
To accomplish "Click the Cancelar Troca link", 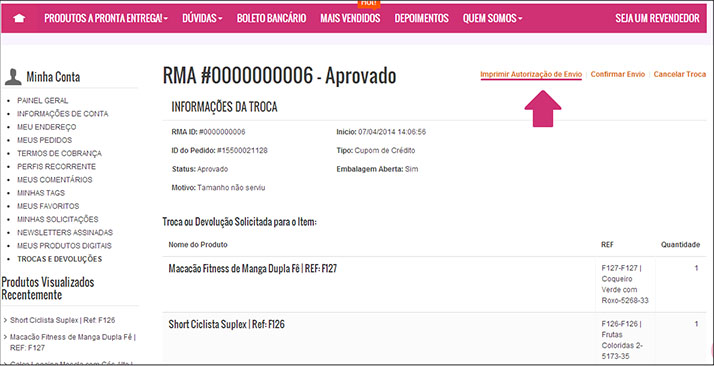I will [680, 74].
